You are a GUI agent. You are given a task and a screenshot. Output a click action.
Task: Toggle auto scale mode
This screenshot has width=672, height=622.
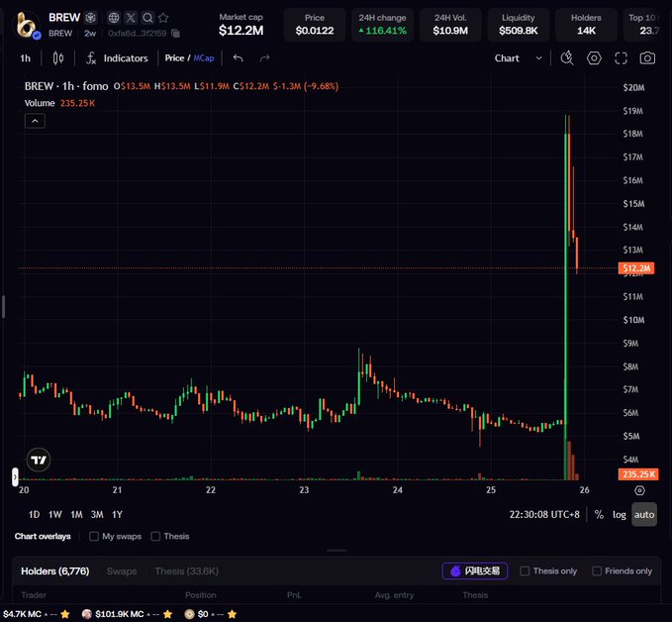point(644,514)
